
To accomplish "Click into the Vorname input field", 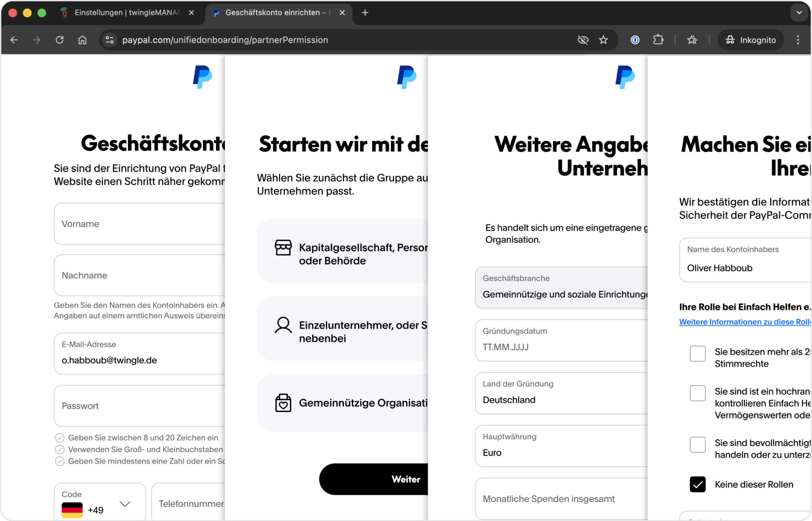I will coord(139,224).
